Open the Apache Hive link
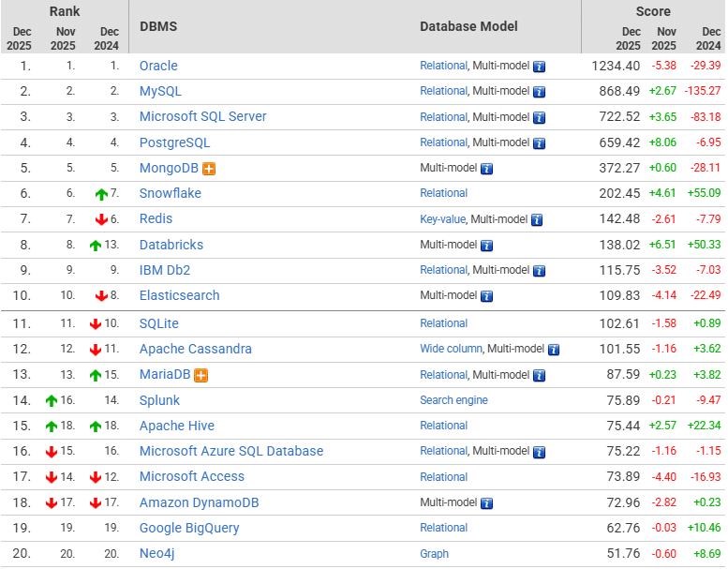This screenshot has width=728, height=569. tap(176, 426)
